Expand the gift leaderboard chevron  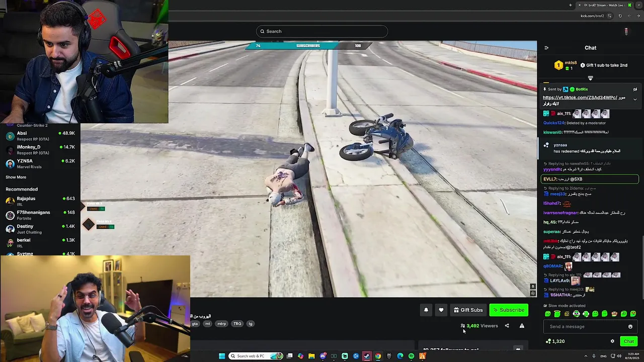590,78
